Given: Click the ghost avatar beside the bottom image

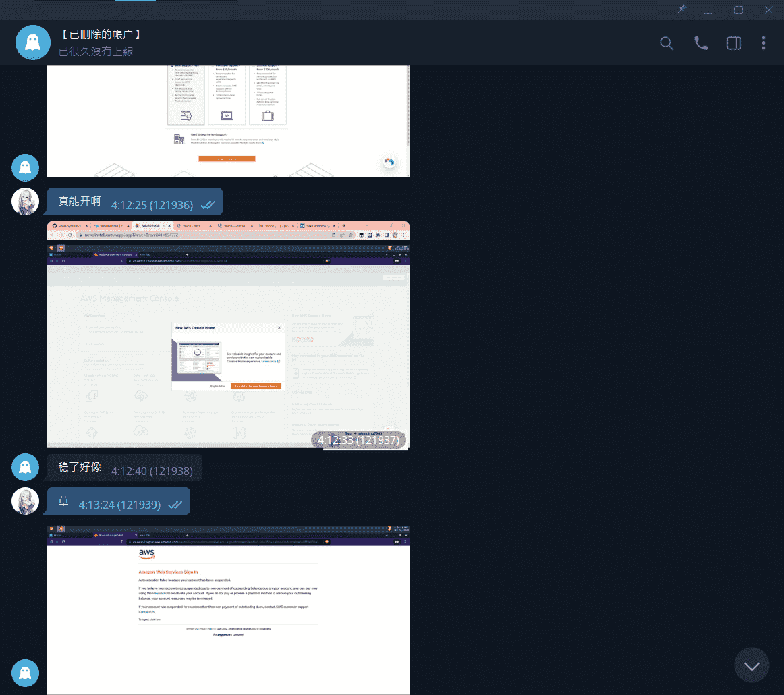Looking at the screenshot, I should coord(25,673).
